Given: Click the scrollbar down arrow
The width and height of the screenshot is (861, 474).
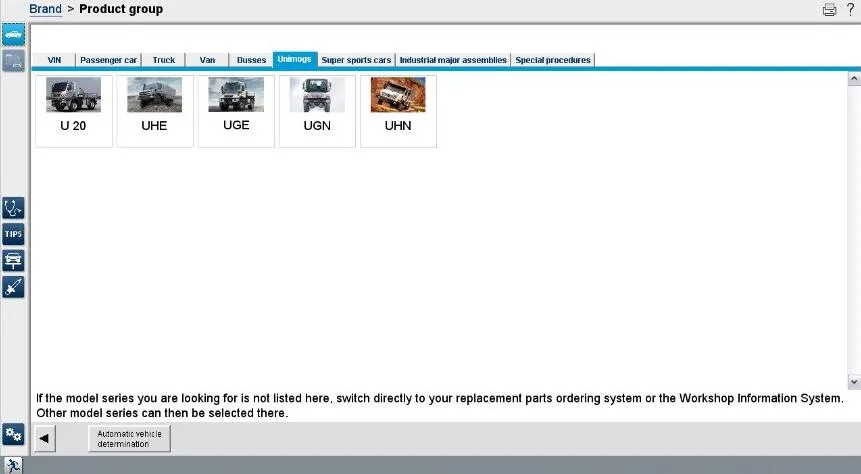Looking at the screenshot, I should (854, 382).
